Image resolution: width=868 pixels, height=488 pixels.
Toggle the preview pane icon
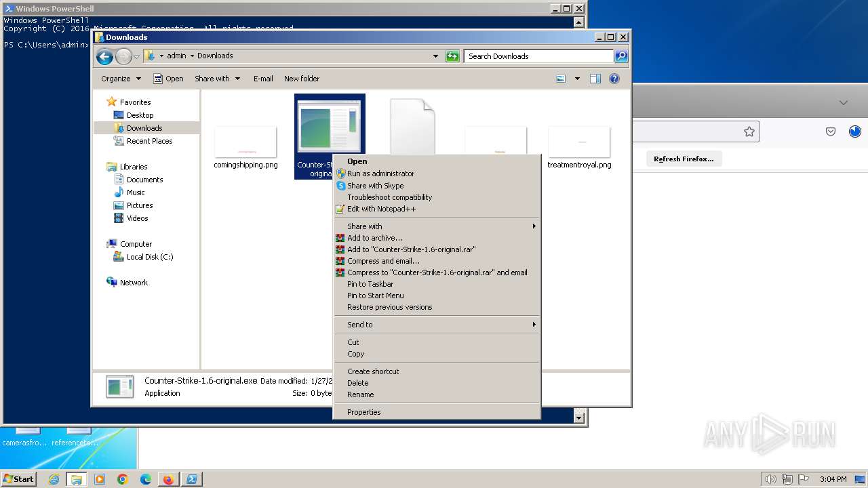point(595,79)
